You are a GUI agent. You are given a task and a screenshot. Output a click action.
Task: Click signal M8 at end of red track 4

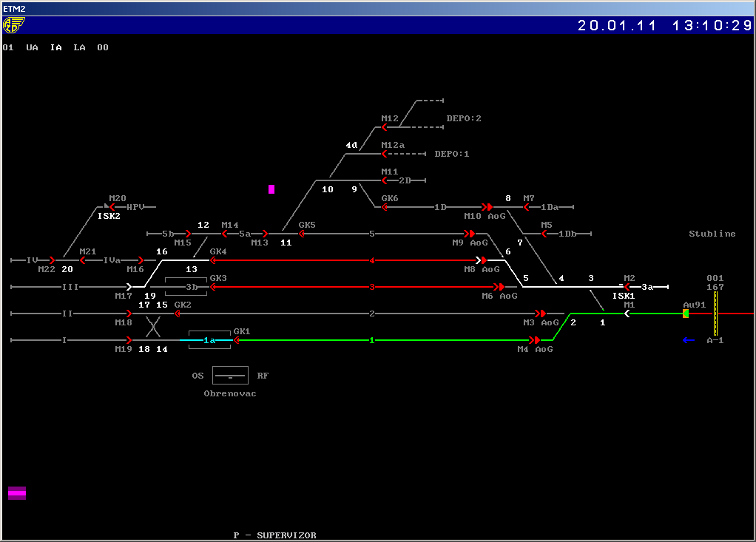point(481,260)
